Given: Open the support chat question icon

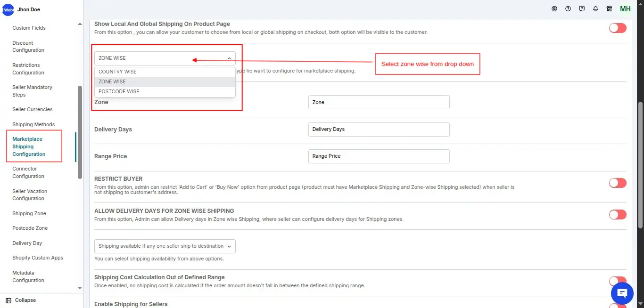Looking at the screenshot, I should tap(582, 9).
